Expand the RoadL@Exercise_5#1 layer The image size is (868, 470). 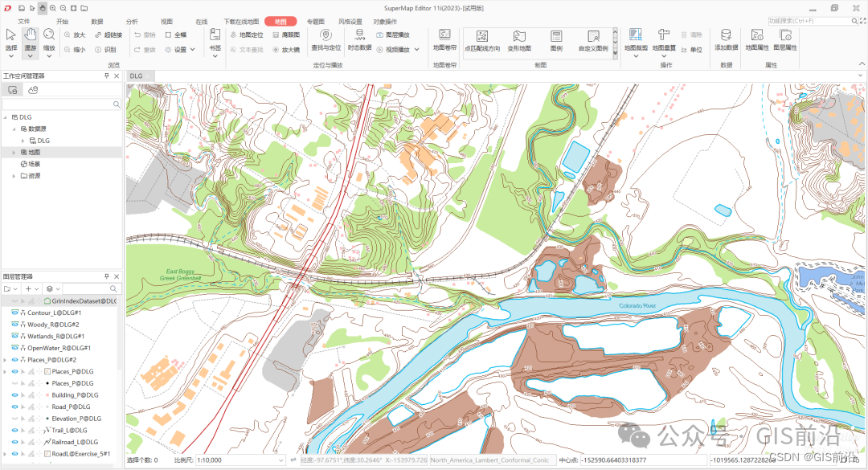click(x=6, y=454)
